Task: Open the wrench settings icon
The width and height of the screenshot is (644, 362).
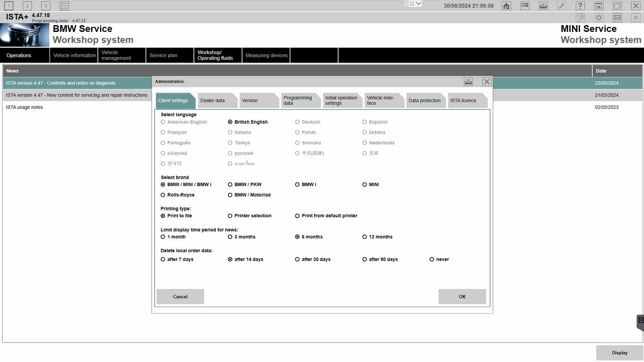Action: (562, 6)
